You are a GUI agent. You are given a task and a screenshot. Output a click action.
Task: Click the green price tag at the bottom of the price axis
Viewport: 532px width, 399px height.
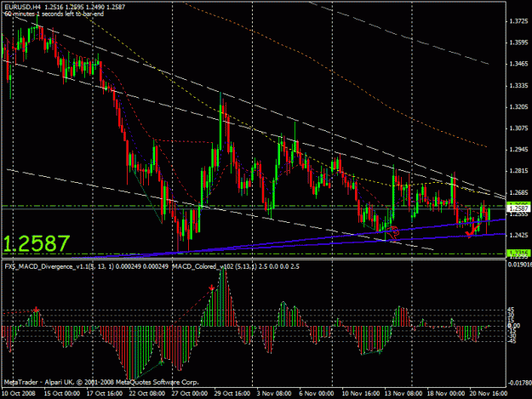pos(518,253)
